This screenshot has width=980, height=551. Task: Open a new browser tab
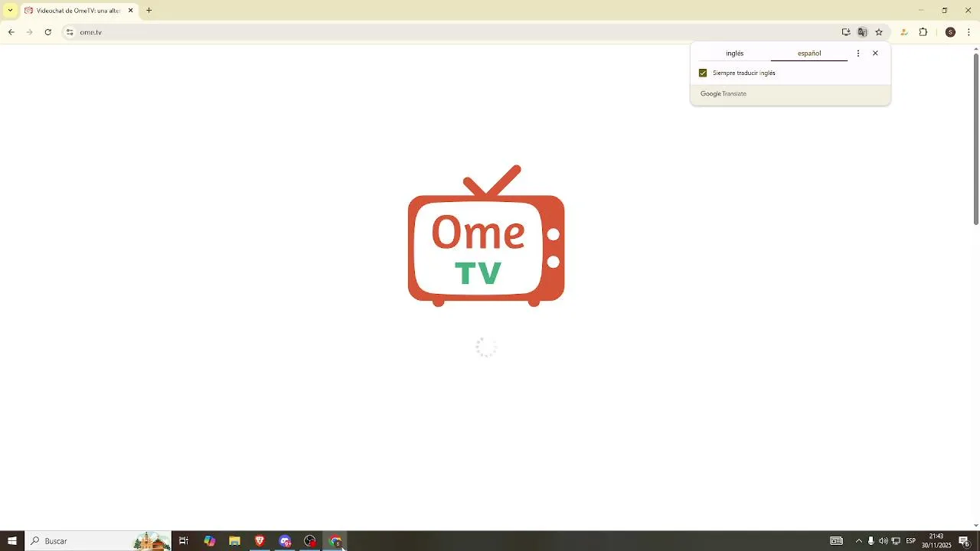pyautogui.click(x=149, y=11)
